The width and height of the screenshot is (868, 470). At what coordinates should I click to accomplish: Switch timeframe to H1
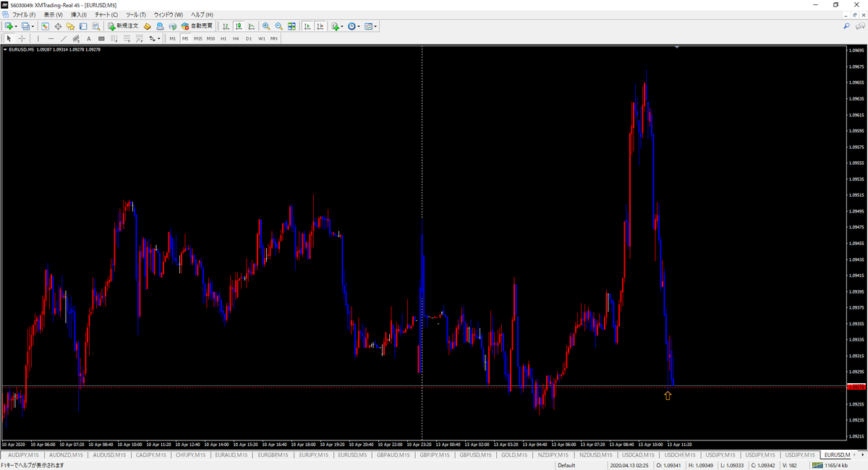[x=224, y=38]
